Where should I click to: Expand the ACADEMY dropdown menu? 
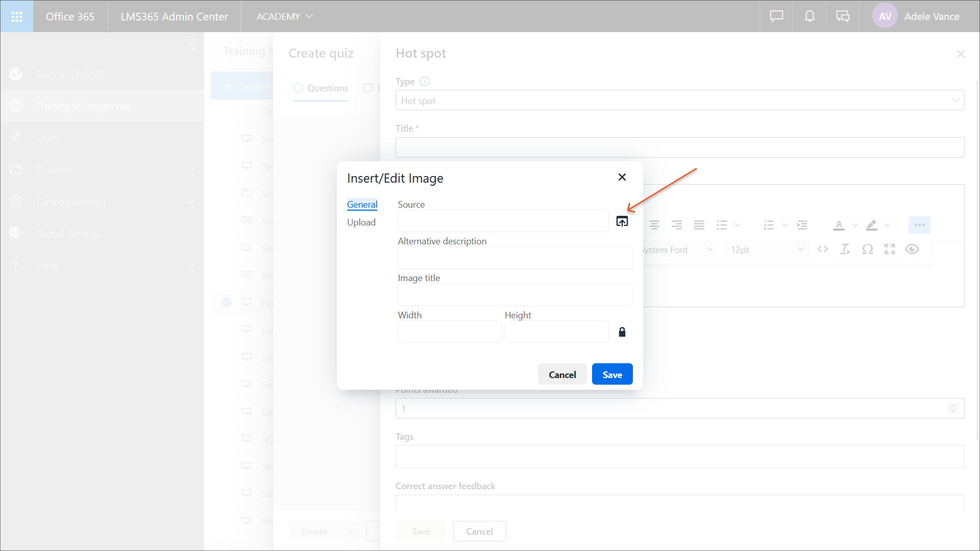click(284, 16)
